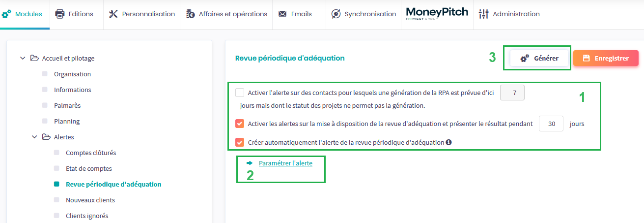Viewport: 644px width, 223px height.
Task: Click the envelope icon for Emails
Action: click(x=282, y=14)
